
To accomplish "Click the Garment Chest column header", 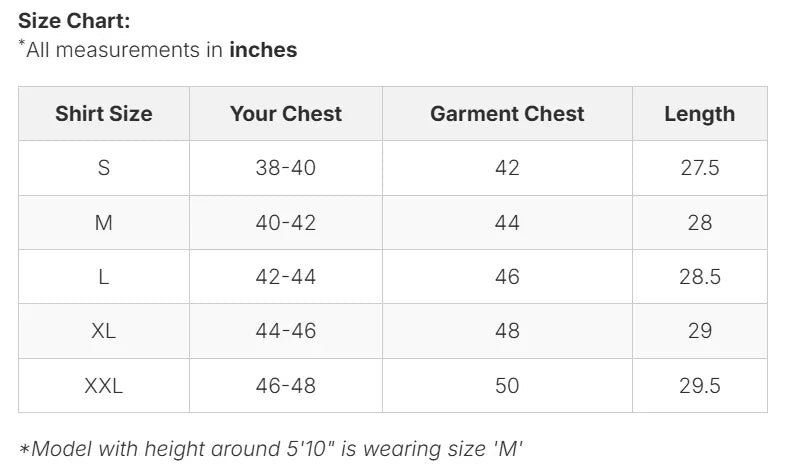I will (x=507, y=114).
